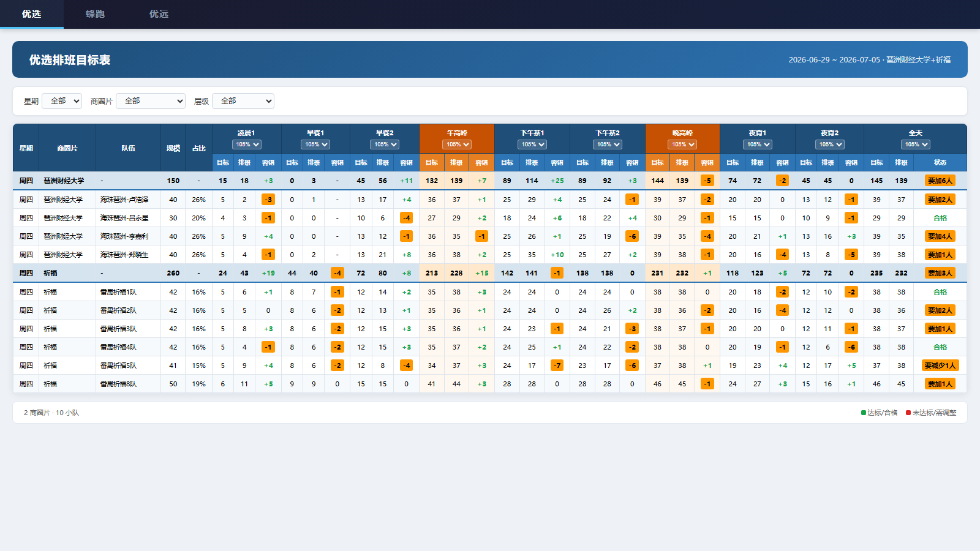Click the 全天 header title
Viewport: 980px width, 551px height.
tap(916, 133)
